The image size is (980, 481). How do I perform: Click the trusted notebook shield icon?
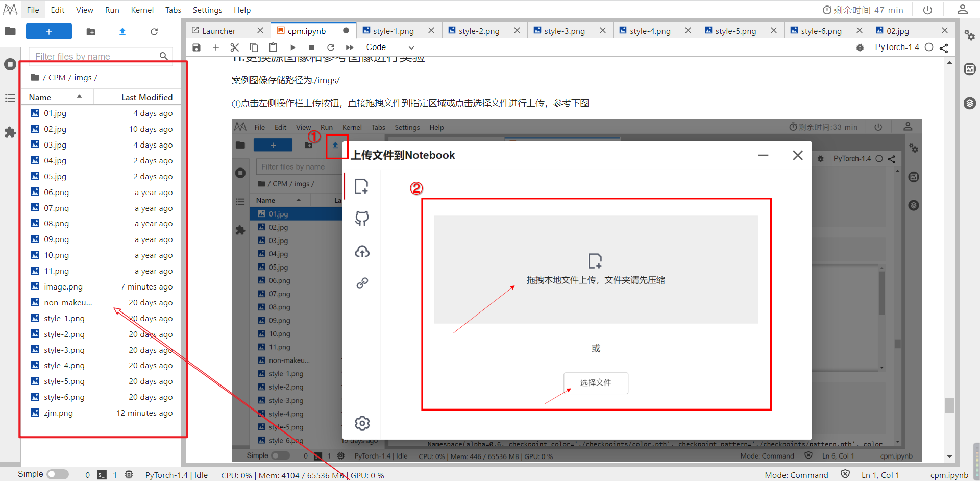[845, 474]
